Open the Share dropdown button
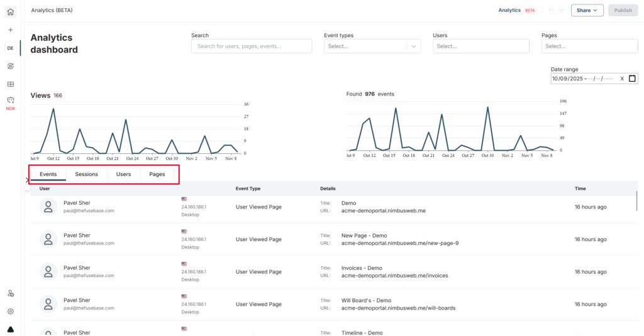Viewport: 644px width, 336px height. point(587,11)
